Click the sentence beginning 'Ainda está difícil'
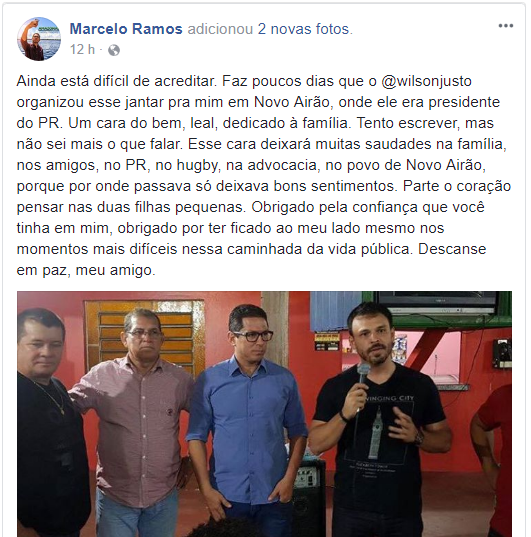 click(116, 81)
